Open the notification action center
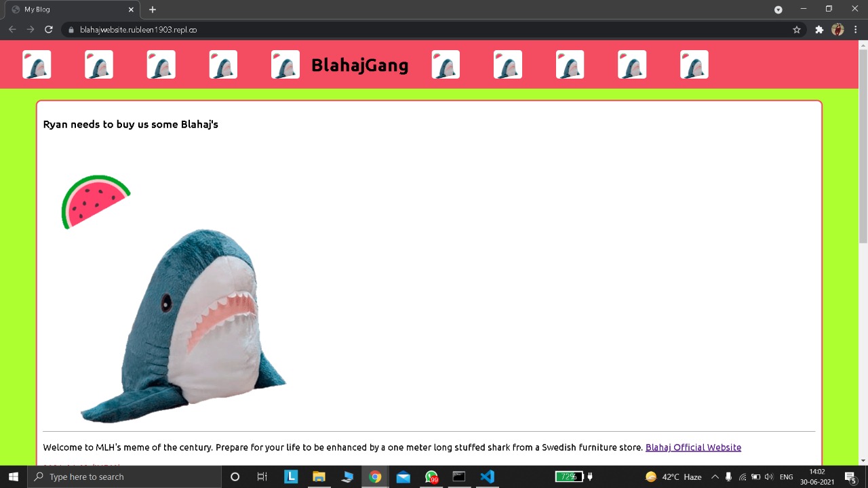868x488 pixels. tap(850, 476)
